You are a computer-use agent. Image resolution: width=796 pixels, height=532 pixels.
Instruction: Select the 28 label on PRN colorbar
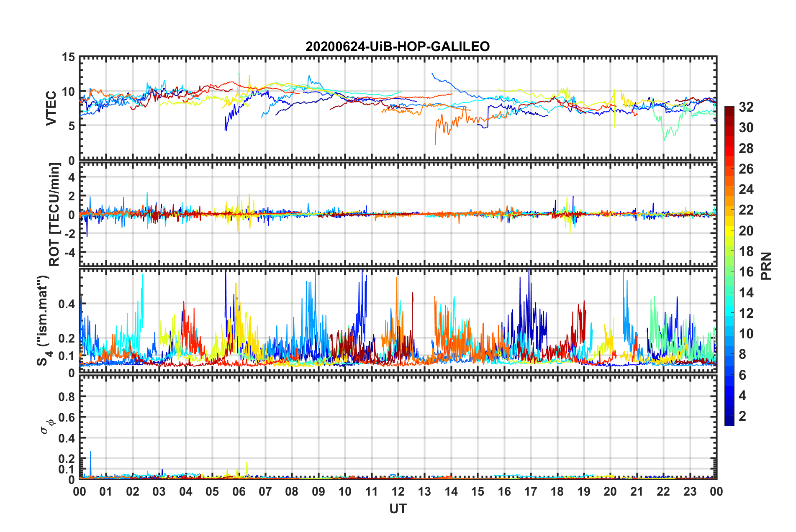pyautogui.click(x=746, y=148)
